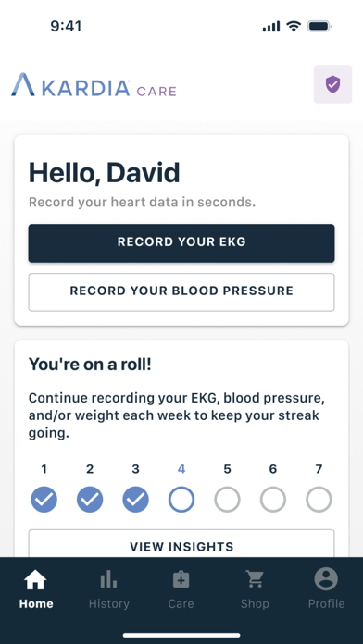Select the empty week 6 circle
This screenshot has height=644, width=363.
pyautogui.click(x=273, y=500)
